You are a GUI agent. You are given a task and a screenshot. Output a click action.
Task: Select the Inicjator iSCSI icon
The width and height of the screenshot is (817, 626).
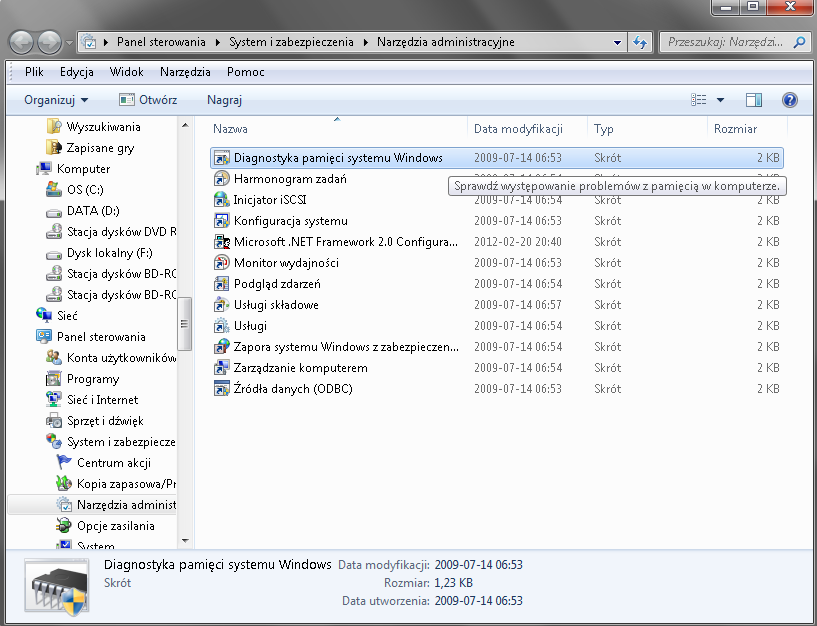pos(223,200)
